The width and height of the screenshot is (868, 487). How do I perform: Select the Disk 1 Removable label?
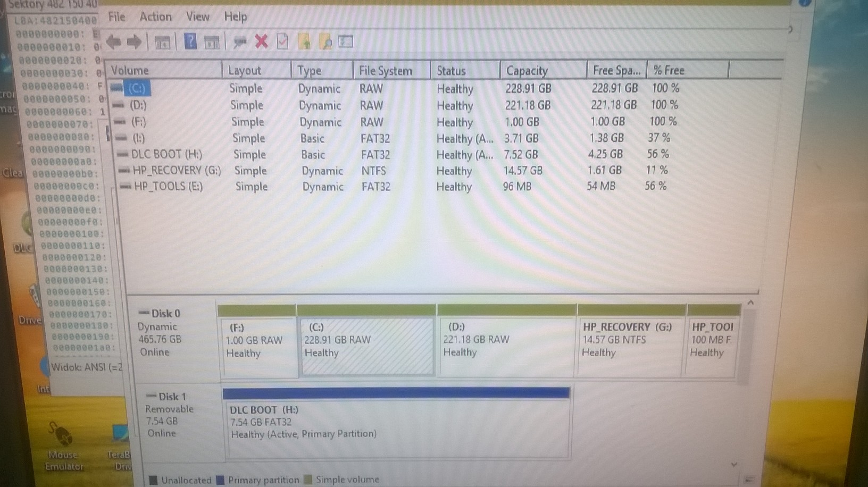pyautogui.click(x=179, y=421)
